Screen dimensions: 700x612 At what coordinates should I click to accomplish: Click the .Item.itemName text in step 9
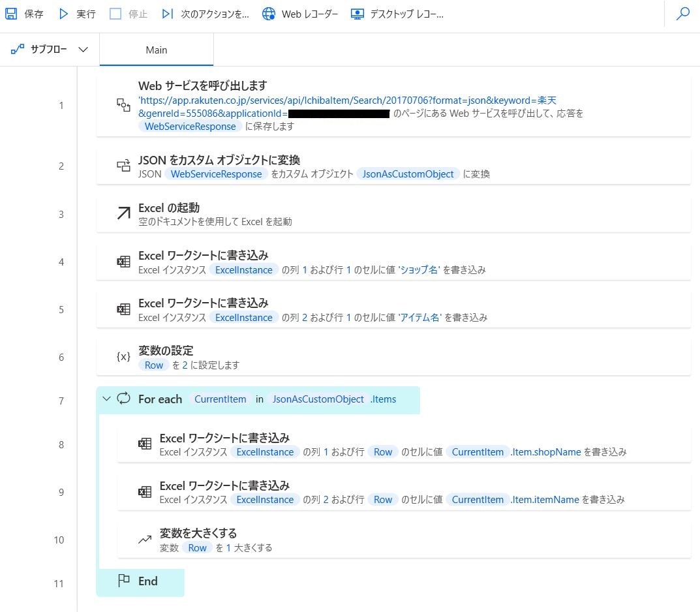pos(545,500)
